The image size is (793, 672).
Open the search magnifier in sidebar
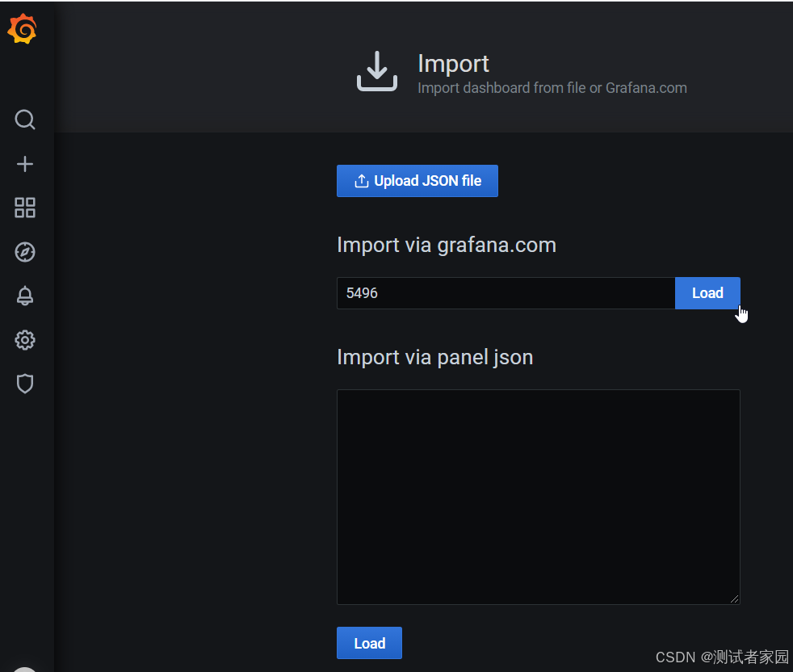25,120
